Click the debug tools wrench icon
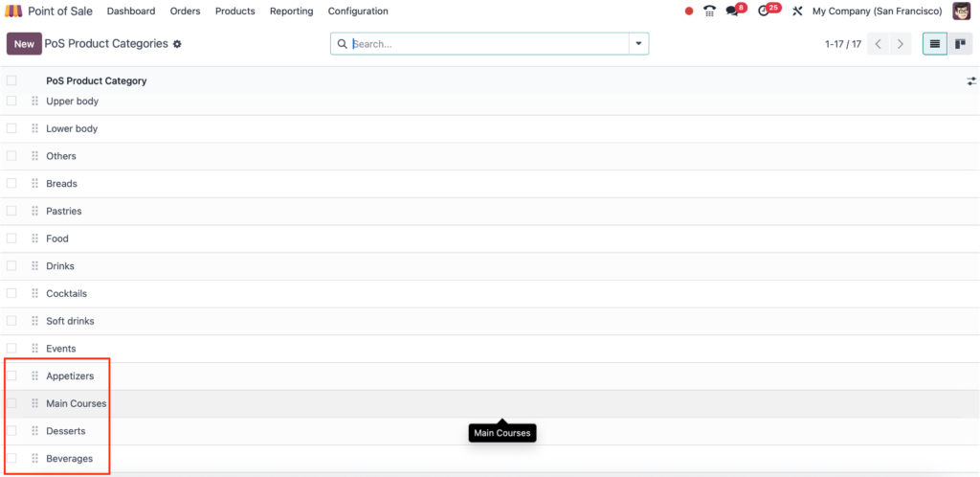The width and height of the screenshot is (980, 477). (x=797, y=11)
